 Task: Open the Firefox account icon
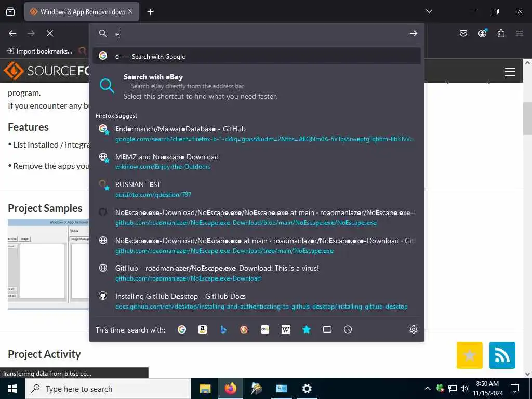483,33
